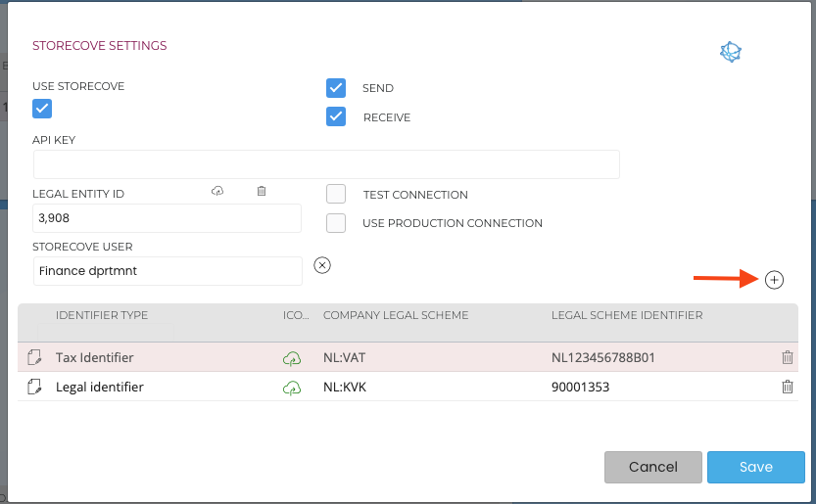816x504 pixels.
Task: Click the add identifier plus icon
Action: pos(774,280)
